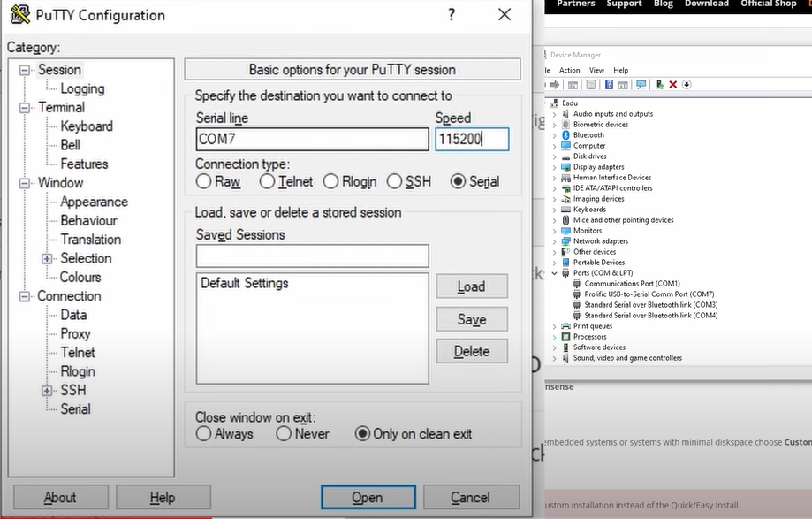812x519 pixels.
Task: Click the Properties icon in Device Manager toolbar
Action: 591,84
